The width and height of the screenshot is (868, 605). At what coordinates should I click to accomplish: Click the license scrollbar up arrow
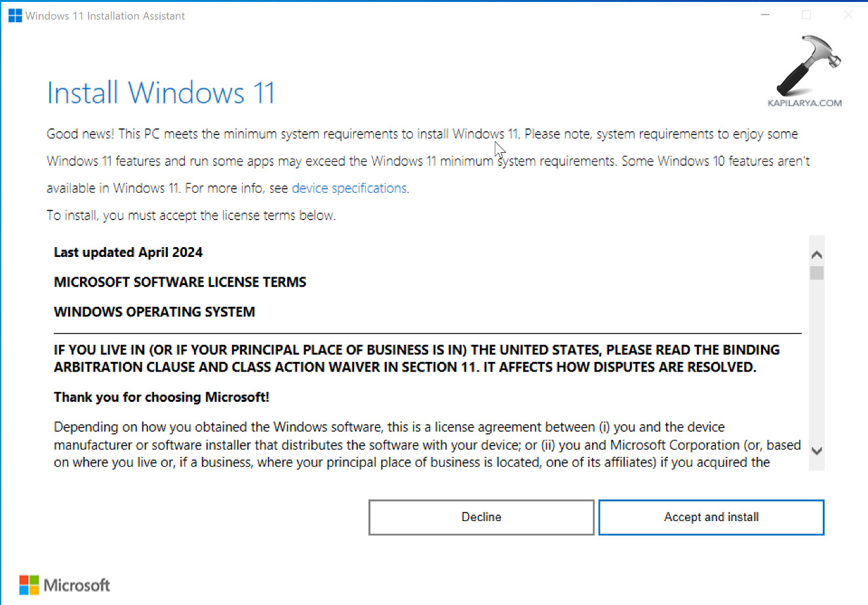[x=816, y=255]
